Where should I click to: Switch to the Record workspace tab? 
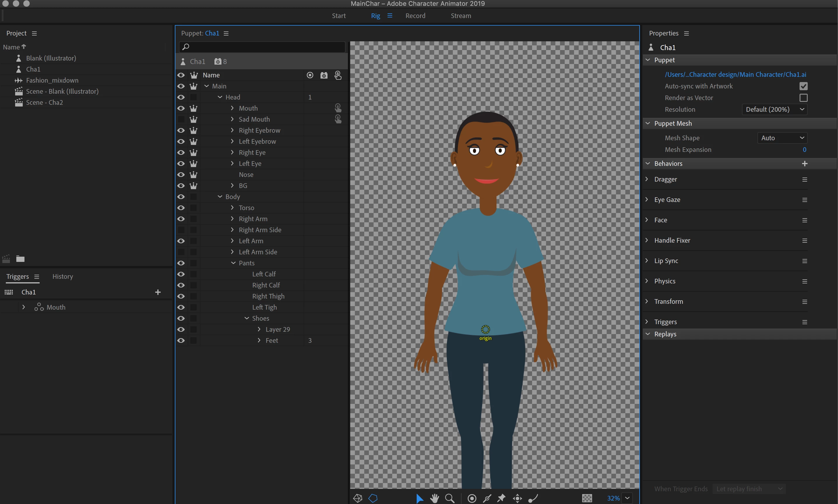pyautogui.click(x=415, y=16)
